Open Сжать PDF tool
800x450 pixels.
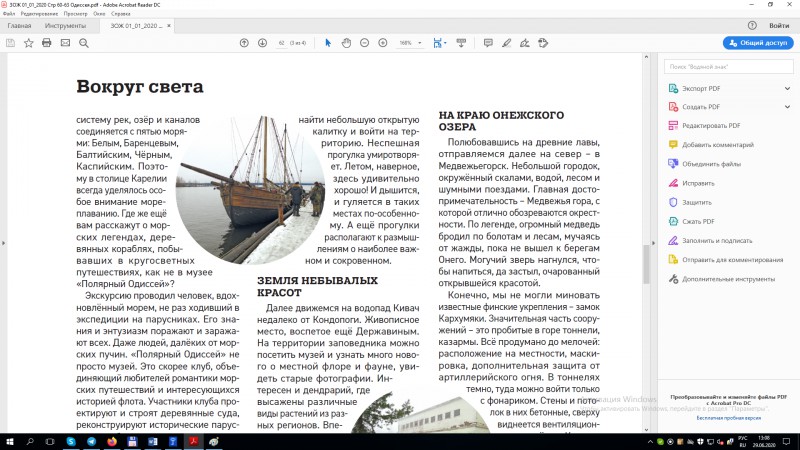click(692, 221)
